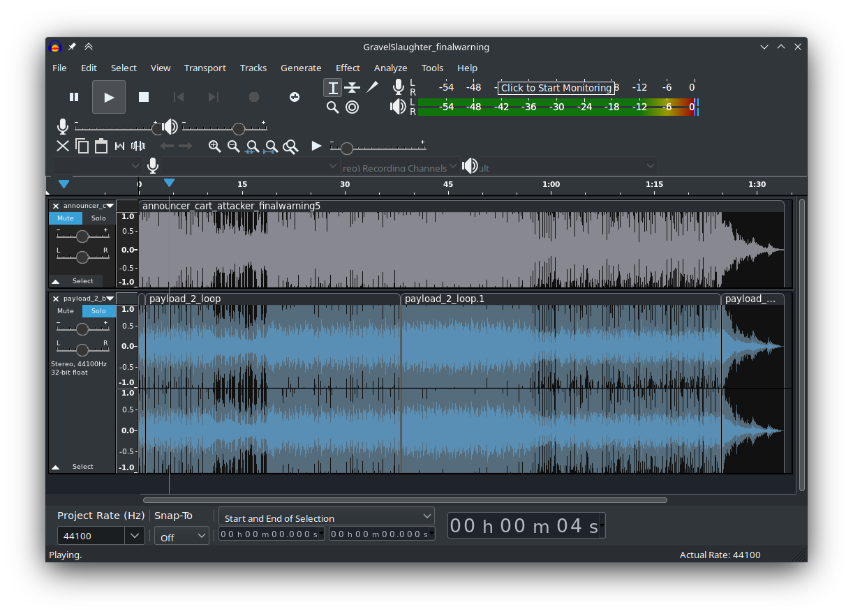Click Click to Start Monitoring
The width and height of the screenshot is (853, 616).
click(x=556, y=87)
